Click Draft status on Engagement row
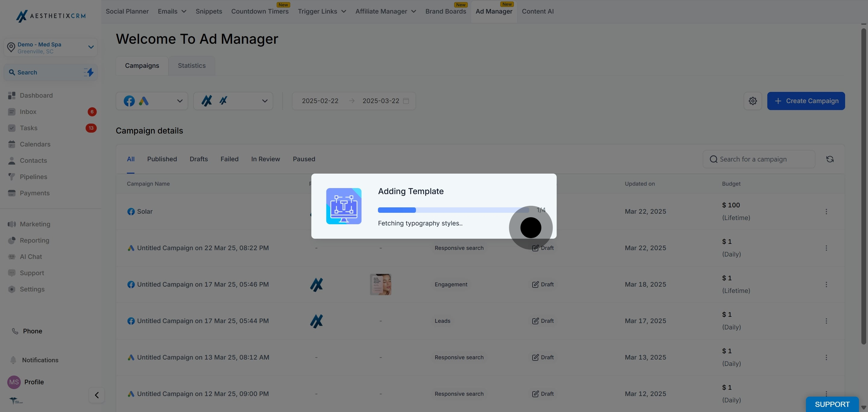Screen dimensions: 868x412 tap(543, 284)
